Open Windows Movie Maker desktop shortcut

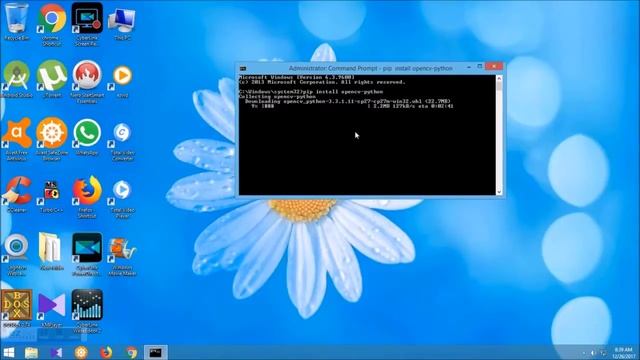[x=122, y=257]
